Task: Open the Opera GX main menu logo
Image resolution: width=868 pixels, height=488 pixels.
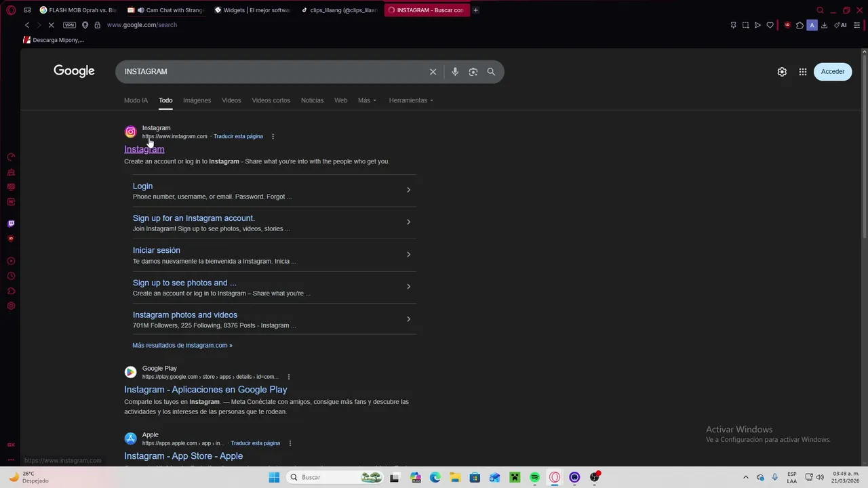Action: pyautogui.click(x=12, y=10)
